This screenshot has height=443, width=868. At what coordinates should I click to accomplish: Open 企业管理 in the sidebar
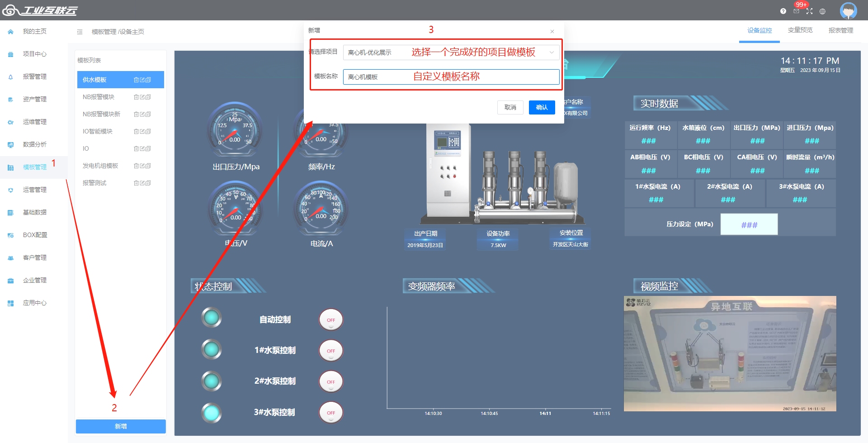pos(34,281)
